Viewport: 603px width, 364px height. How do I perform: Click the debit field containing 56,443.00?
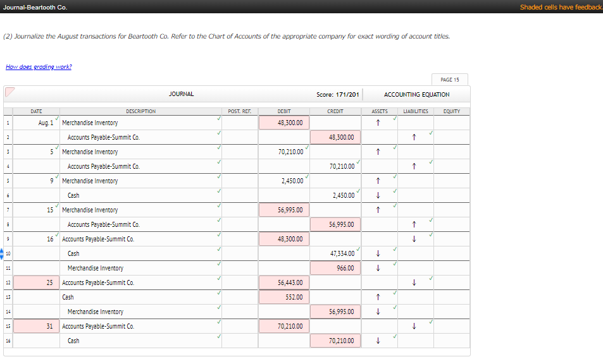coord(284,282)
